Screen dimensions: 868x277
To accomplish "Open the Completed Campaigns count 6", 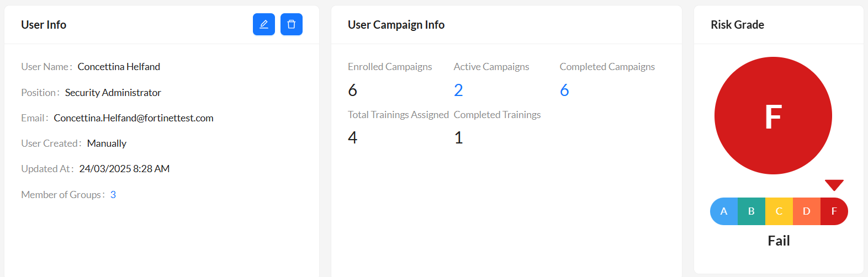I will 564,90.
